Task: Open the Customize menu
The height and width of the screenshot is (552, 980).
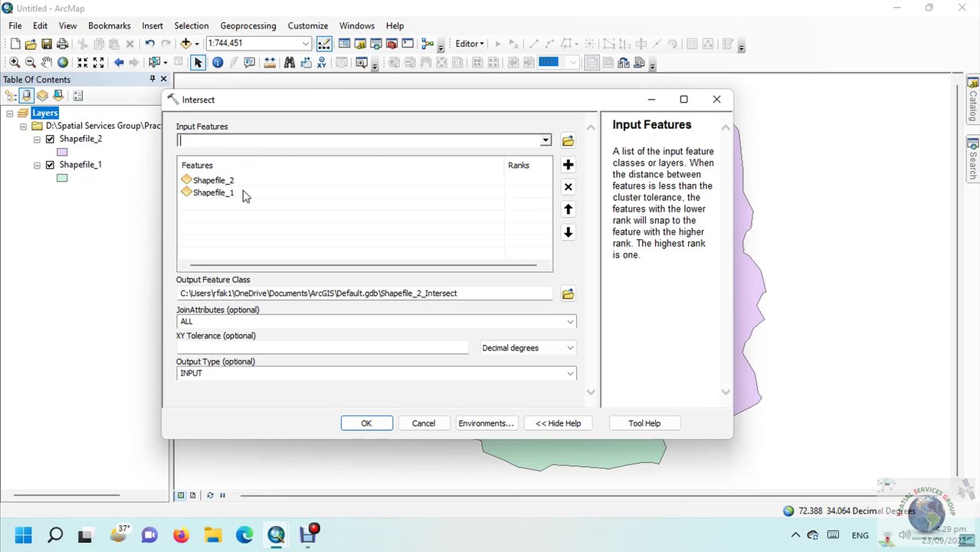Action: (308, 25)
